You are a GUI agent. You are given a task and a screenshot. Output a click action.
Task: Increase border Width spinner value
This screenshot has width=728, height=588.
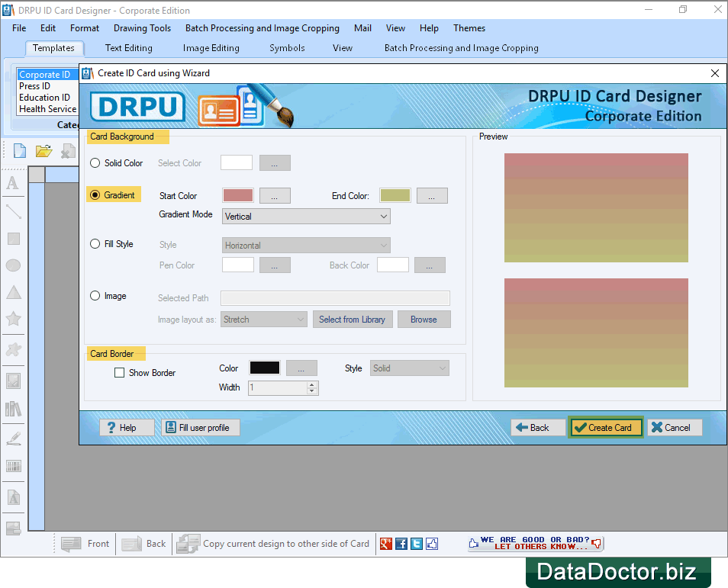pos(312,384)
